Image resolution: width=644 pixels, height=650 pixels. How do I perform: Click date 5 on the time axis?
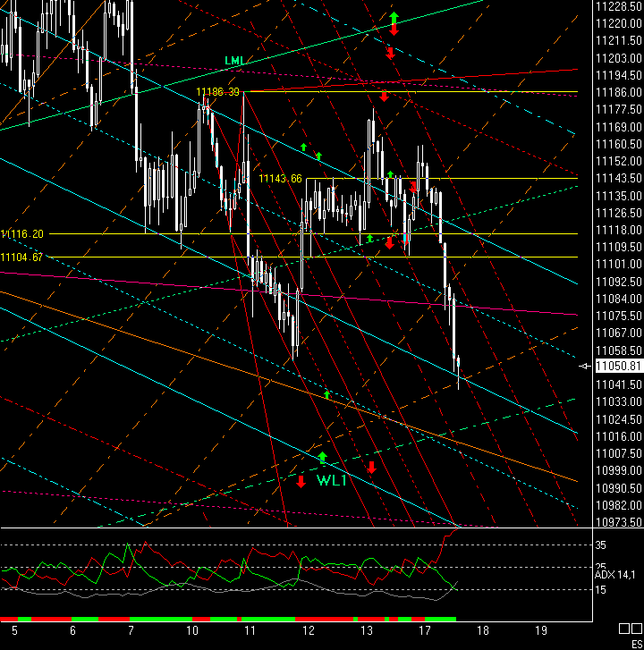pyautogui.click(x=14, y=631)
